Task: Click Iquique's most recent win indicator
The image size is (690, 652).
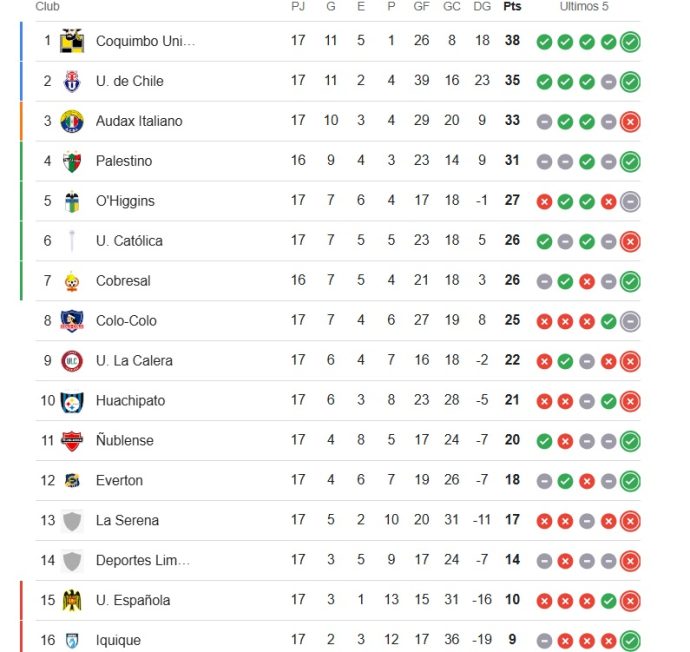Action: 630,641
